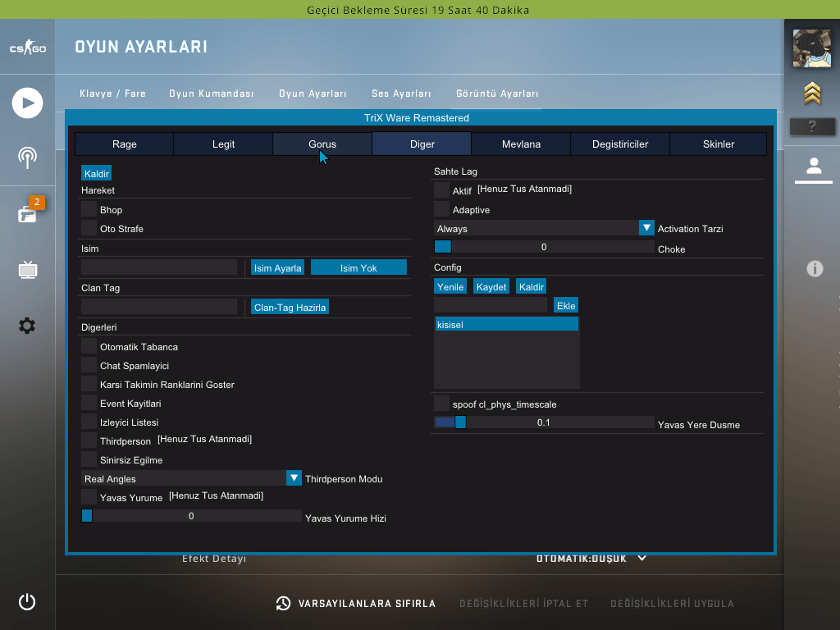The height and width of the screenshot is (630, 840).
Task: Toggle the Event Kayitlari checkbox
Action: (89, 403)
